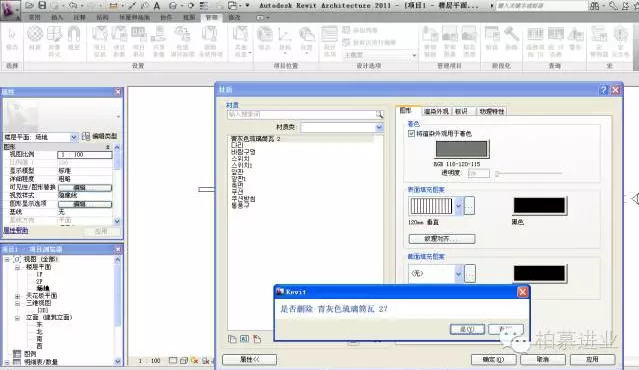Viewport: 639px width, 370px height.
Task: Click Yes in the Revit delete confirmation
Action: coord(467,329)
